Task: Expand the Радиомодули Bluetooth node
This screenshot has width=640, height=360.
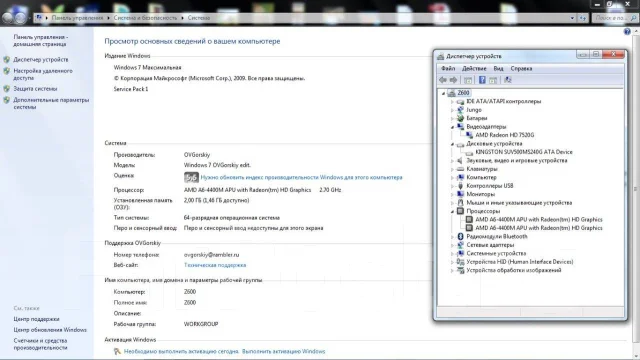Action: [452, 237]
